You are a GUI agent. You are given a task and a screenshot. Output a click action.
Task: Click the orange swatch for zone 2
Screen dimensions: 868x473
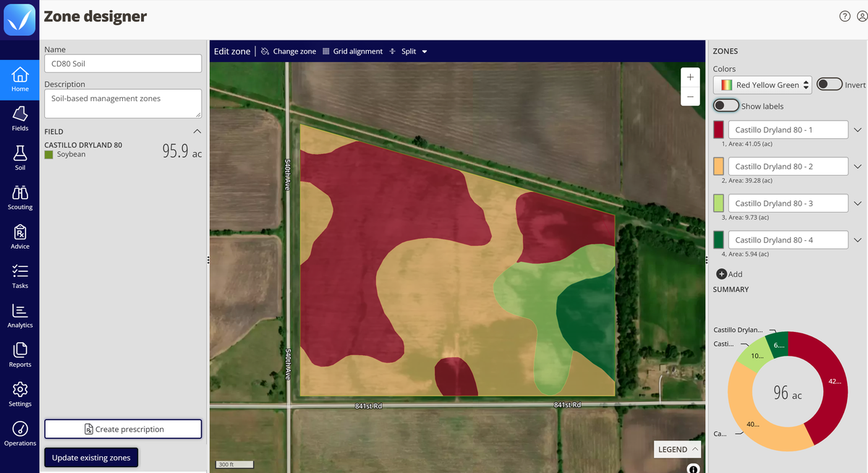[718, 166]
